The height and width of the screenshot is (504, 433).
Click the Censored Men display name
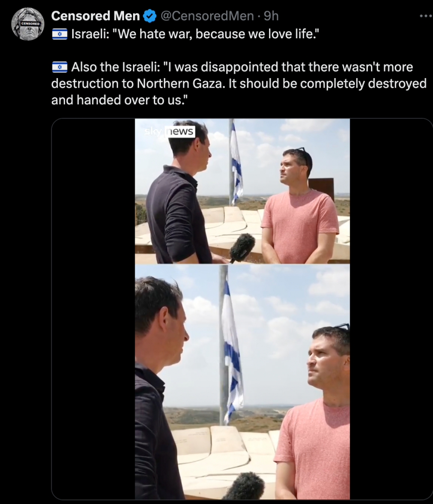pyautogui.click(x=95, y=16)
